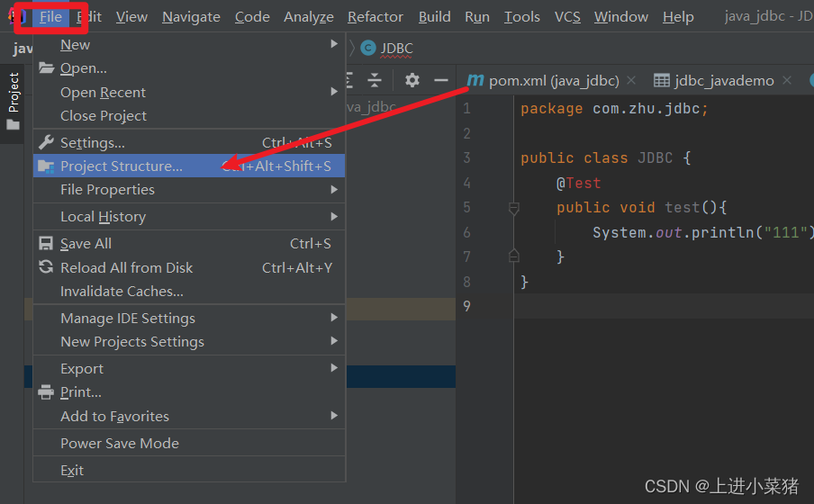Close the pom.xml editor tab
This screenshot has width=814, height=504.
pos(631,80)
